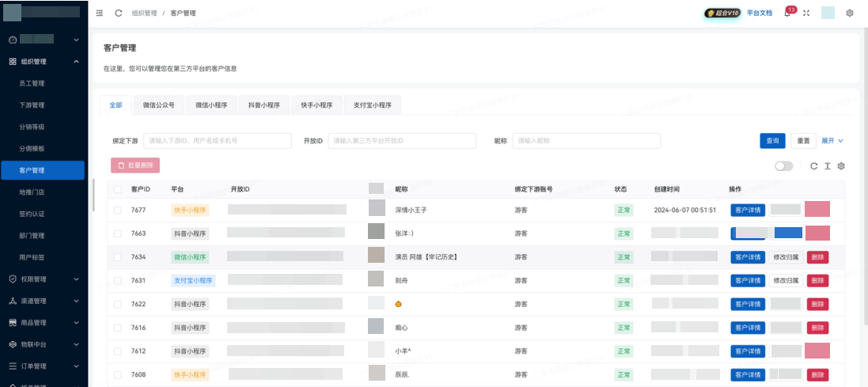Delete customer 7631 with 删除 button

[x=817, y=281]
